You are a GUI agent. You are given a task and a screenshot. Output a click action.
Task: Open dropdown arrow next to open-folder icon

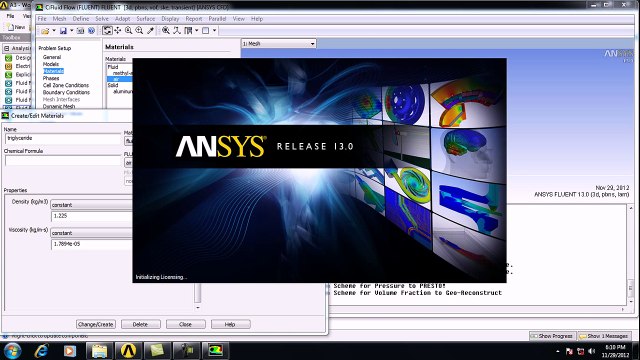click(x=54, y=31)
